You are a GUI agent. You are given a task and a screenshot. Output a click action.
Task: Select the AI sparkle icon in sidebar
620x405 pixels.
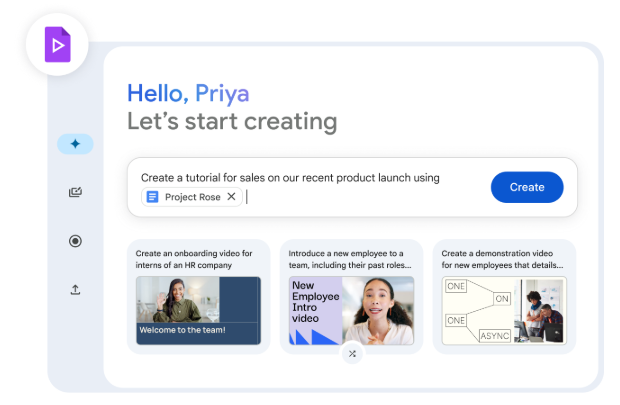[75, 144]
